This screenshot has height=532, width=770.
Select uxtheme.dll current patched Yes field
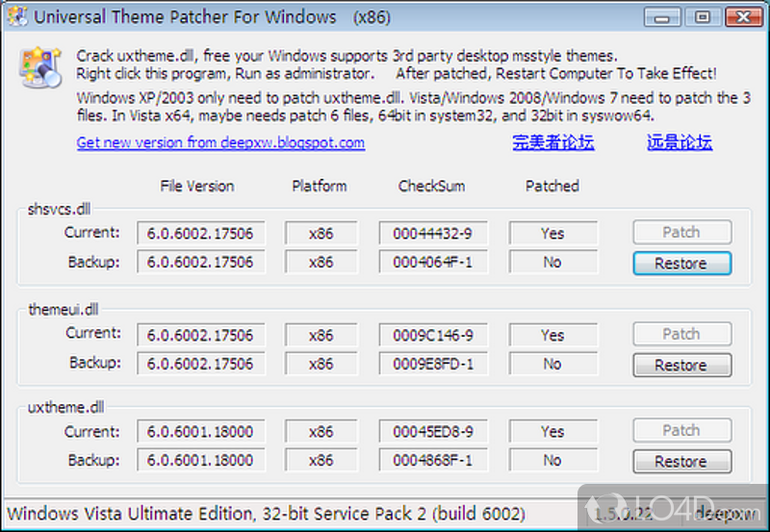pyautogui.click(x=553, y=431)
